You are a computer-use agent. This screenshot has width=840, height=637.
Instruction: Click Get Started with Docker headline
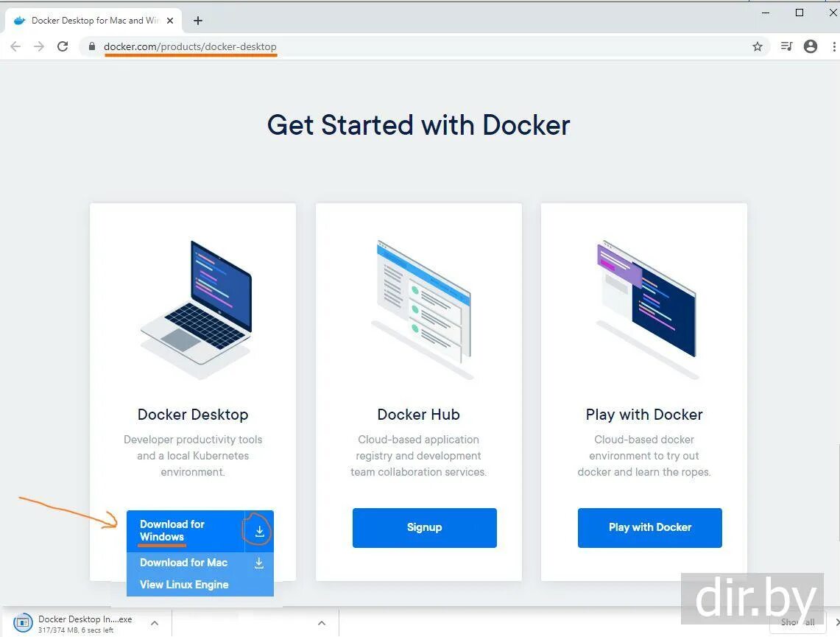pyautogui.click(x=418, y=125)
